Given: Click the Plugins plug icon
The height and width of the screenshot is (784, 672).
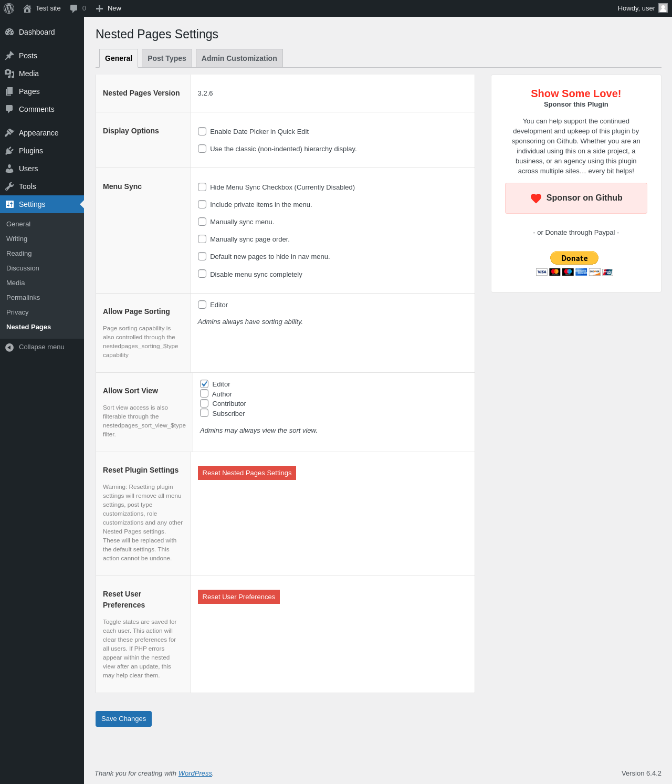Looking at the screenshot, I should tap(9, 151).
